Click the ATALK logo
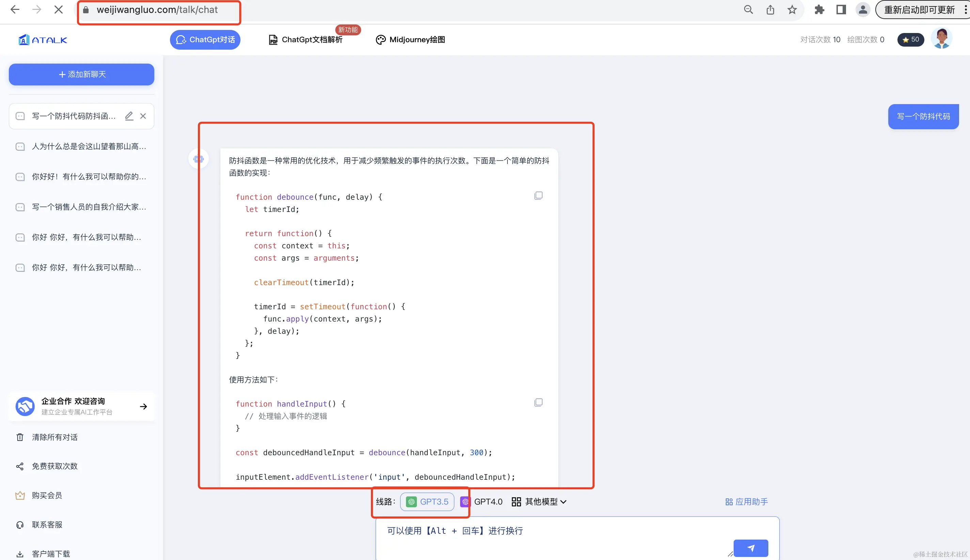970x560 pixels. [43, 39]
